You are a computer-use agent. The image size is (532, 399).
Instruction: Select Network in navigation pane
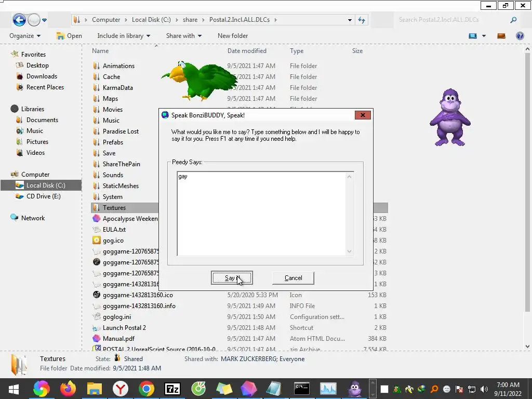33,218
